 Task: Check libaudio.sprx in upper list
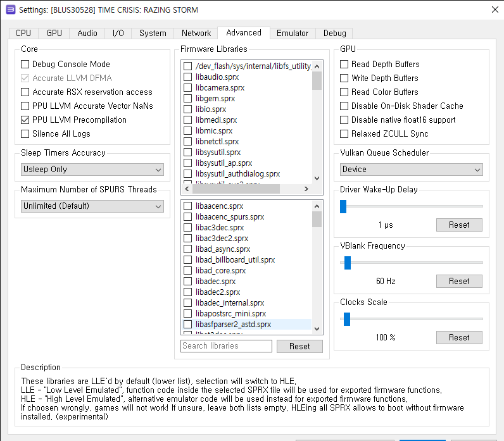point(187,77)
